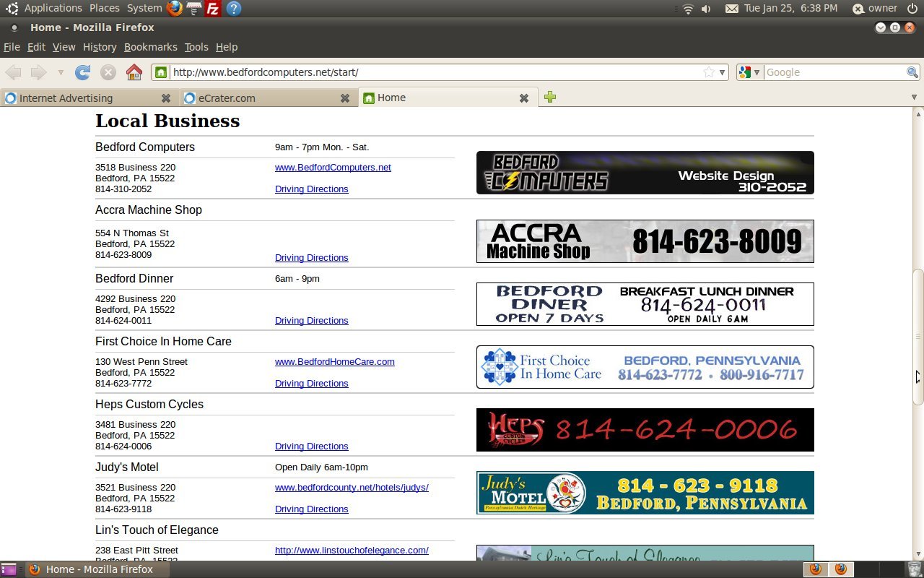This screenshot has width=924, height=578.
Task: Open the File menu in Firefox
Action: (x=12, y=47)
